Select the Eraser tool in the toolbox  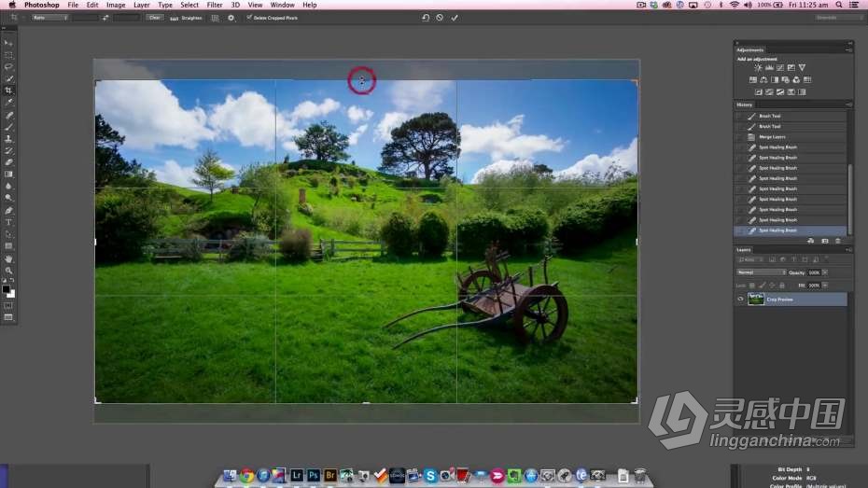(x=8, y=162)
